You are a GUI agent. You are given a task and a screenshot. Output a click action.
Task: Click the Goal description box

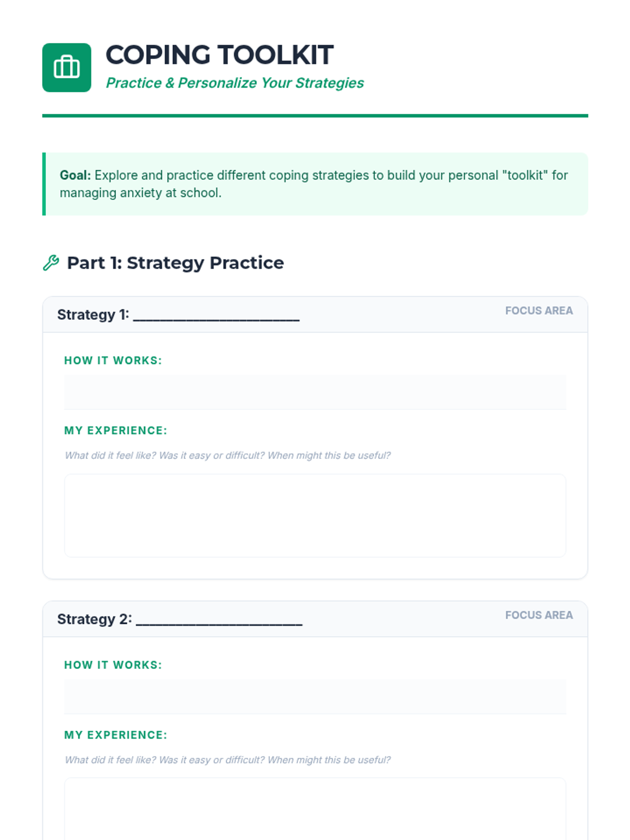[x=315, y=184]
